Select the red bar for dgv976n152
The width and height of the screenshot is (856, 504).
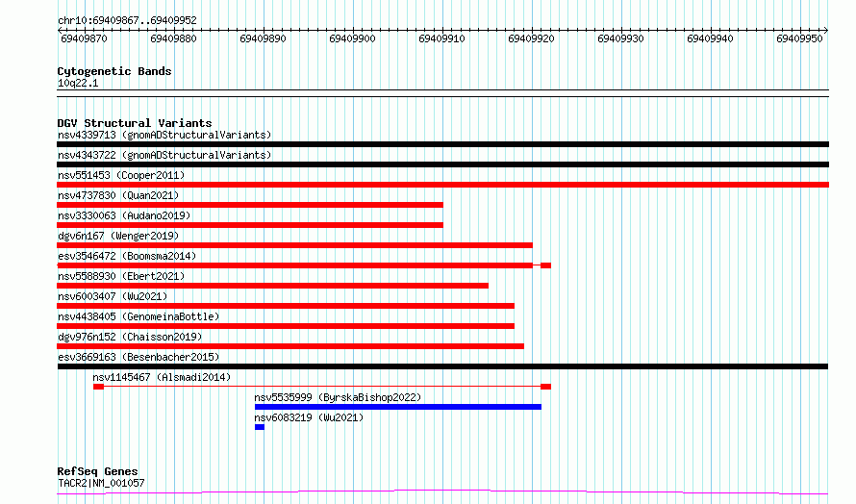click(x=290, y=346)
